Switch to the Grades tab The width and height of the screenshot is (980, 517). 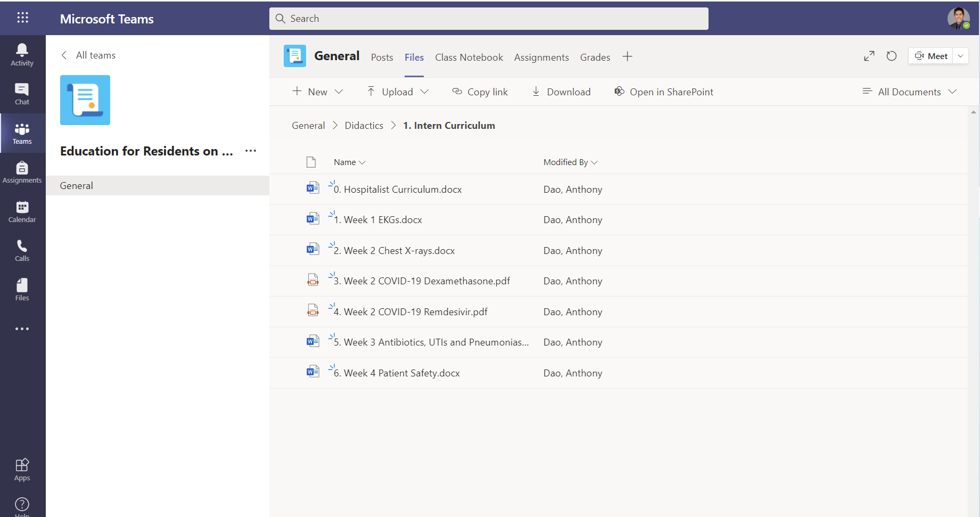click(x=595, y=57)
